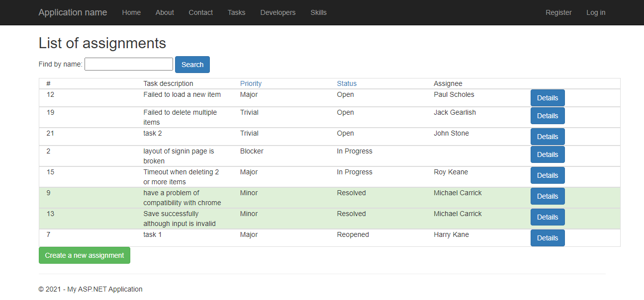Click the In Progress status of row 2

[355, 151]
